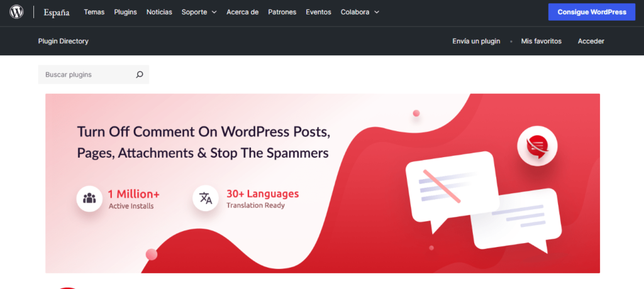This screenshot has width=644, height=289.
Task: Select Patrones in the navigation bar
Action: 282,12
